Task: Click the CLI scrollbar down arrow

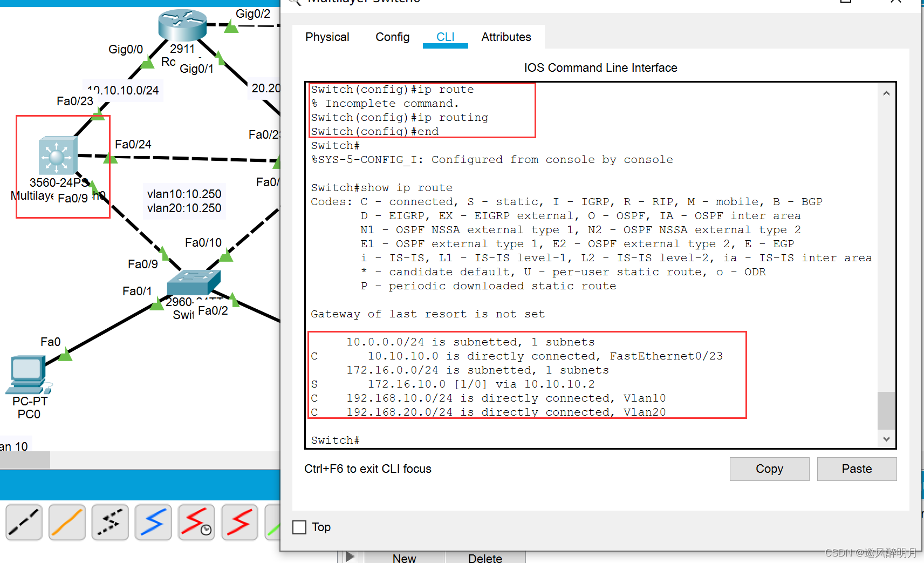Action: [886, 439]
